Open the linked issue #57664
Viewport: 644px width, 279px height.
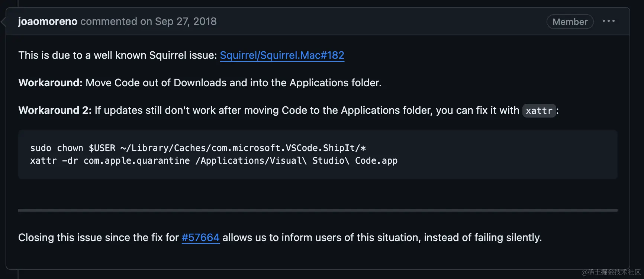pyautogui.click(x=200, y=238)
